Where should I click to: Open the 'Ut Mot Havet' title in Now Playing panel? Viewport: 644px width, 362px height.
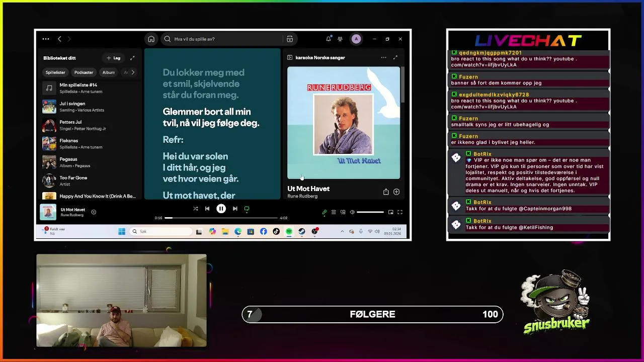pyautogui.click(x=308, y=189)
